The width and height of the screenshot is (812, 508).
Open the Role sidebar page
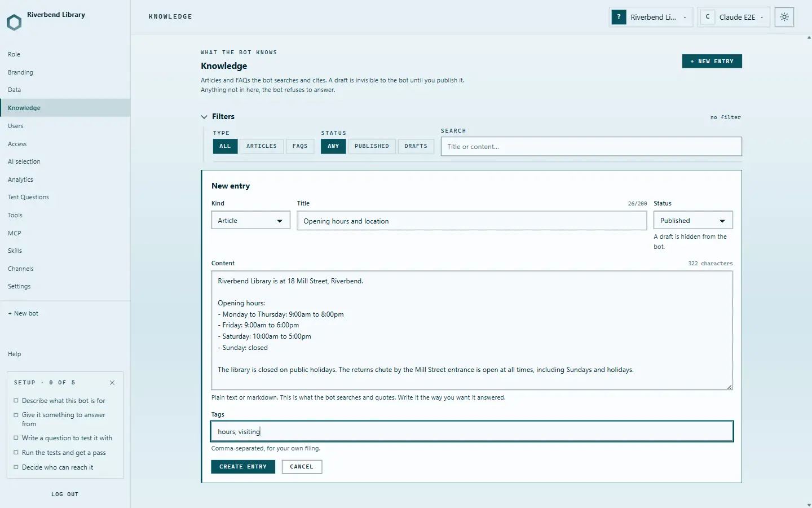[65, 54]
